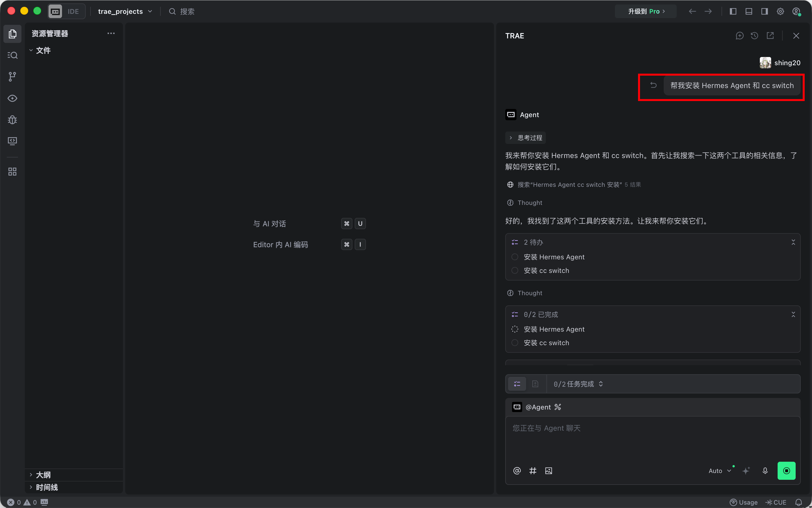This screenshot has height=508, width=812.
Task: Open the remote screen icon in activity bar
Action: (x=12, y=141)
